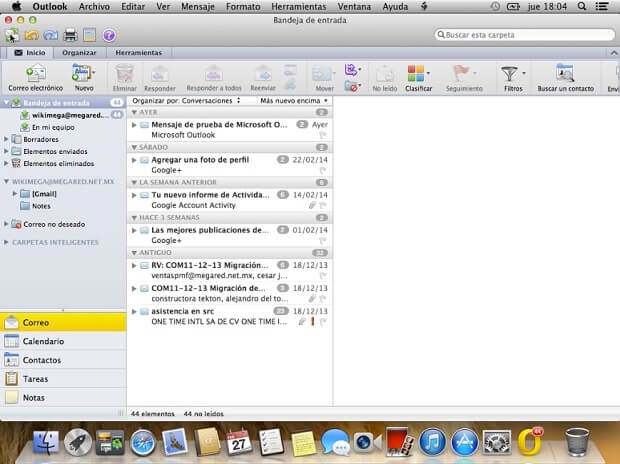This screenshot has height=464, width=620.
Task: Expand the Elementos enviados folder
Action: pos(6,151)
